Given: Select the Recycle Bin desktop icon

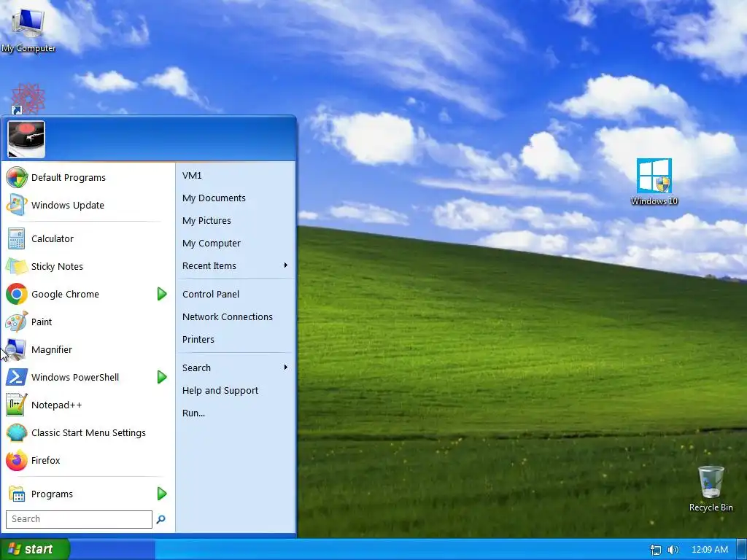Looking at the screenshot, I should click(711, 489).
